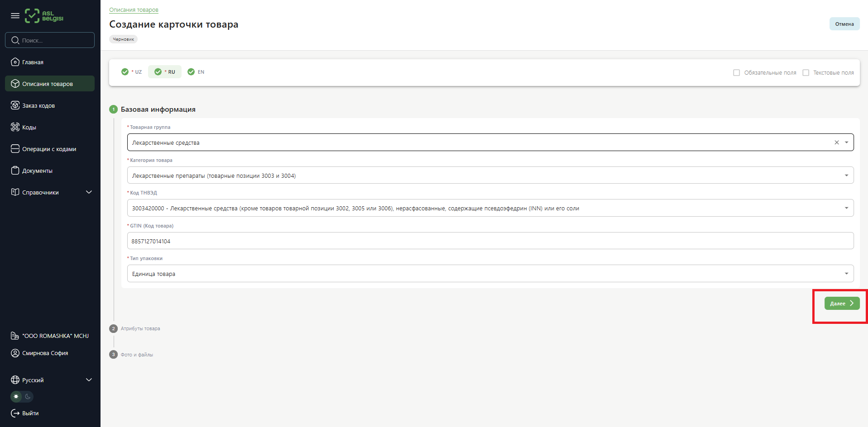
Task: Switch to UZ language tab
Action: click(132, 72)
